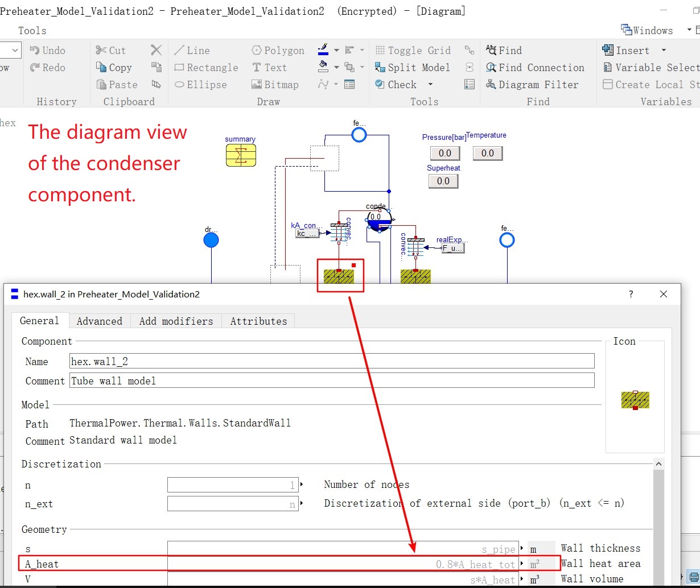Open Find tool
The height and width of the screenshot is (588, 700).
tap(504, 51)
